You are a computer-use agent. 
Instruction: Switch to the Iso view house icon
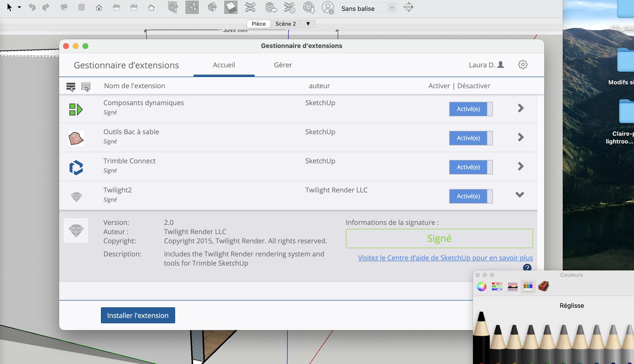tap(64, 7)
